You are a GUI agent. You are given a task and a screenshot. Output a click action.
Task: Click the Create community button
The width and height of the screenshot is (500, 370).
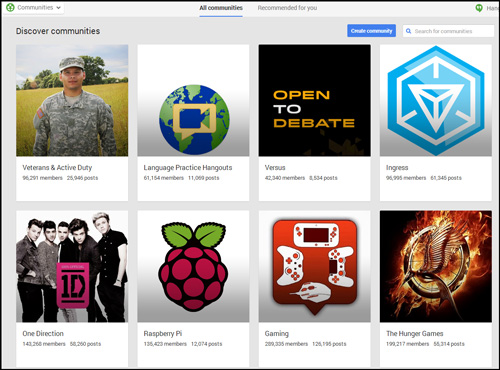371,31
